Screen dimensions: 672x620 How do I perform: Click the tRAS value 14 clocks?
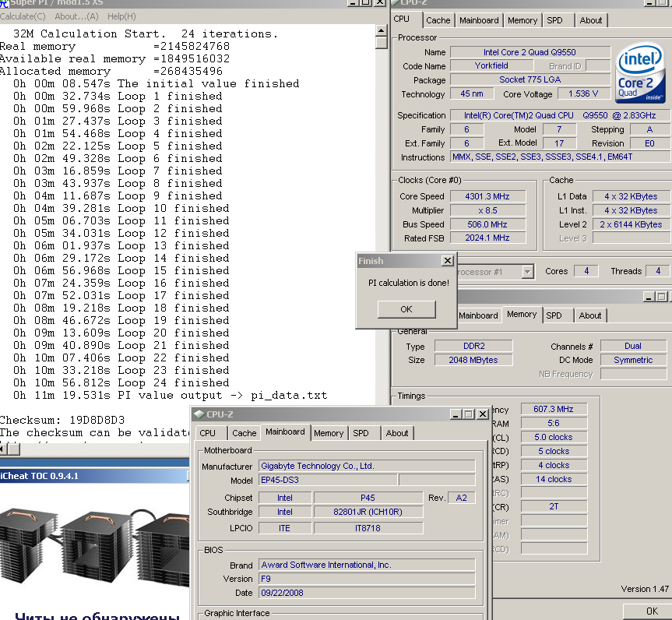[554, 479]
